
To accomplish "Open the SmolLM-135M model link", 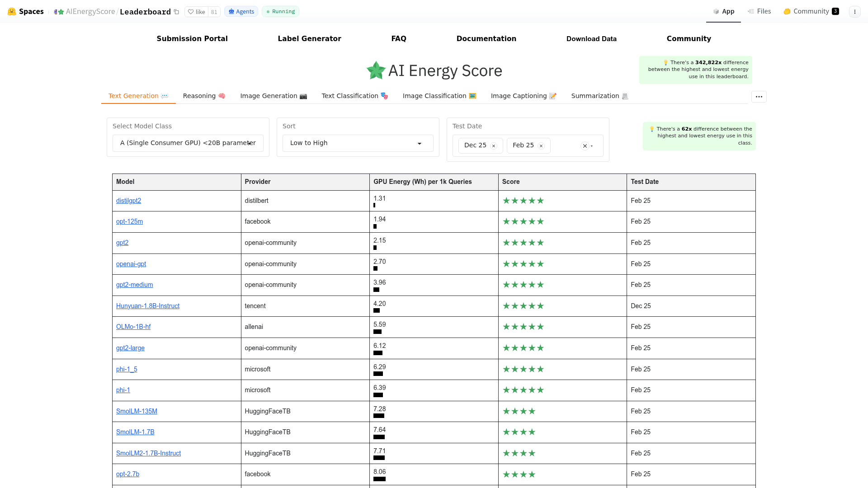I will 137,411.
